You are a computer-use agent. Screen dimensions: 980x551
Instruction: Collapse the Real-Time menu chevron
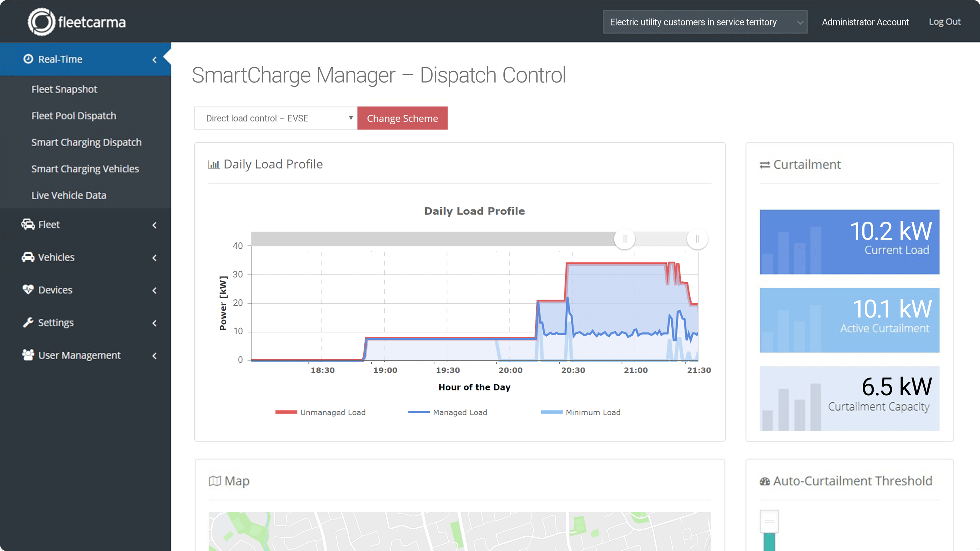(154, 59)
